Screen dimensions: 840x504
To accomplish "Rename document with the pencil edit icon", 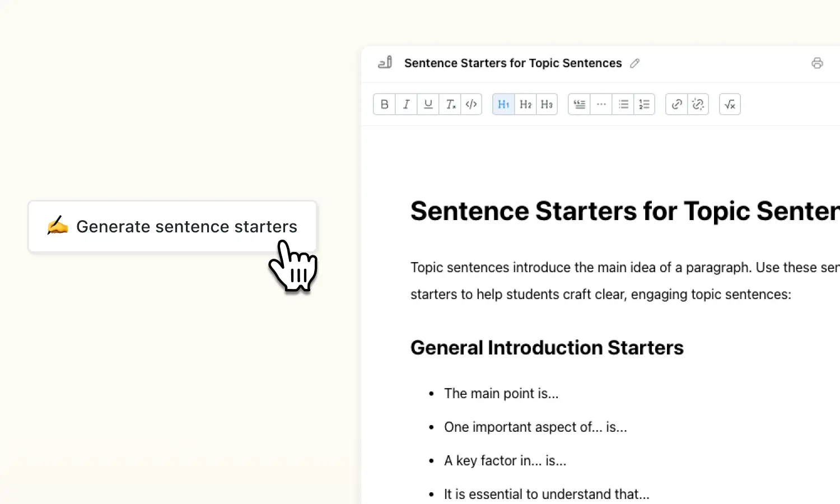I will (635, 63).
